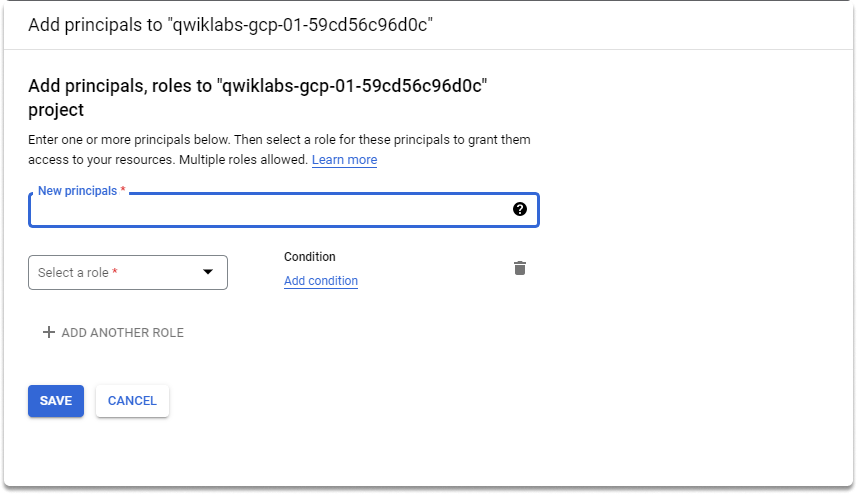Click the Condition column label
Image resolution: width=857 pixels, height=494 pixels.
click(x=310, y=257)
